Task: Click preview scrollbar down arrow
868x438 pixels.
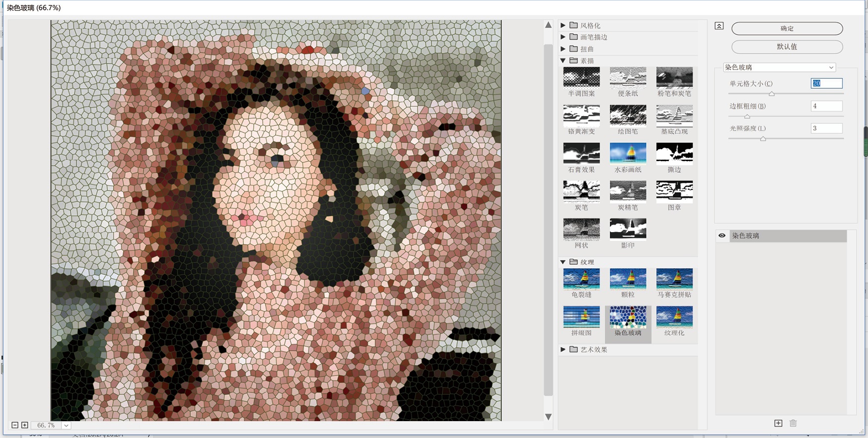Action: [548, 417]
